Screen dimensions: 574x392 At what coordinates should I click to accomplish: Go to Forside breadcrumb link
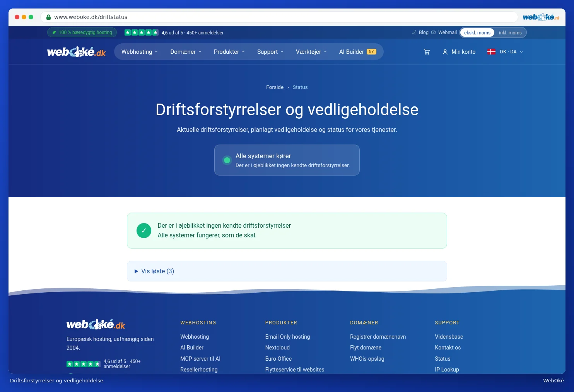pos(275,87)
